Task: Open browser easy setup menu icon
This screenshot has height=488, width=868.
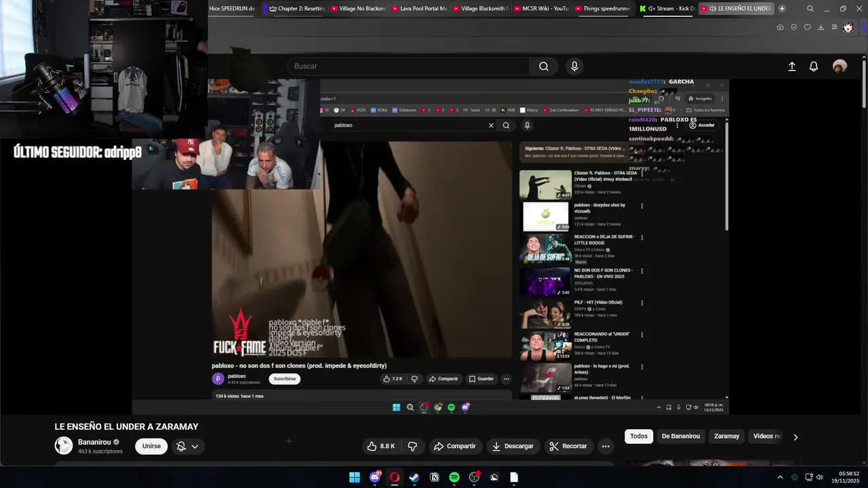Action: click(x=834, y=27)
